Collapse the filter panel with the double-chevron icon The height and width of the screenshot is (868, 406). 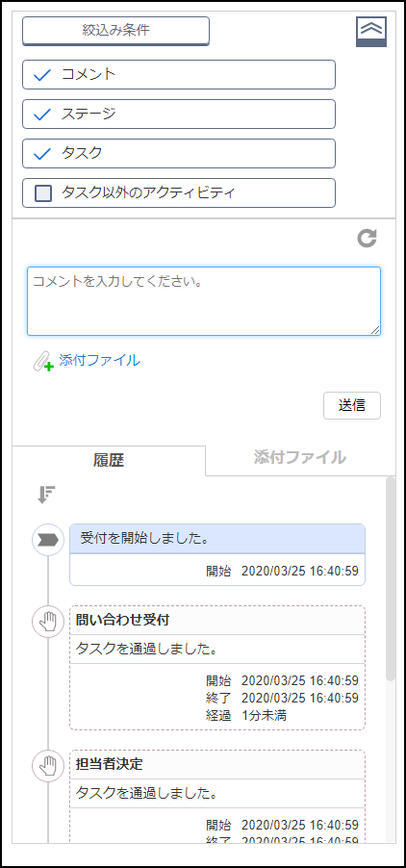tap(370, 32)
